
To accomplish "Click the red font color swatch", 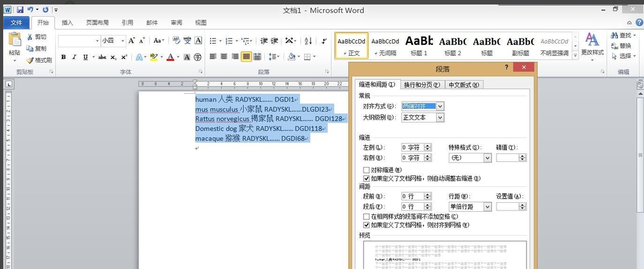I will (x=170, y=57).
